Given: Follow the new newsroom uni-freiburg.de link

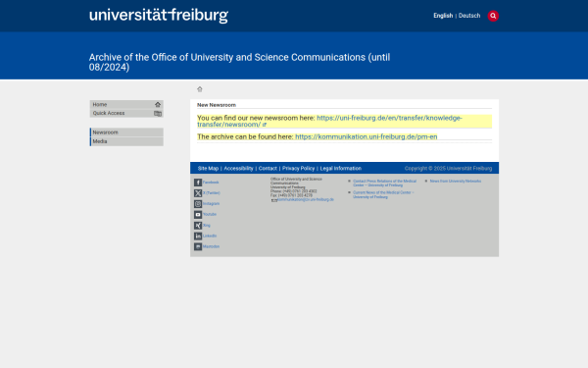Looking at the screenshot, I should (329, 121).
